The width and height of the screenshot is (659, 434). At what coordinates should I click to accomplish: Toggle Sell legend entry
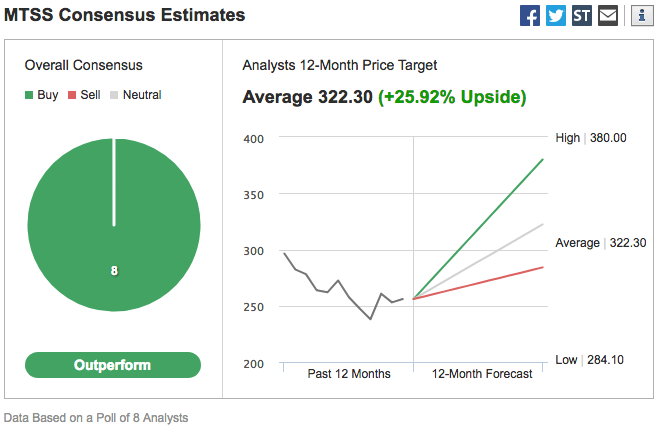pyautogui.click(x=83, y=95)
